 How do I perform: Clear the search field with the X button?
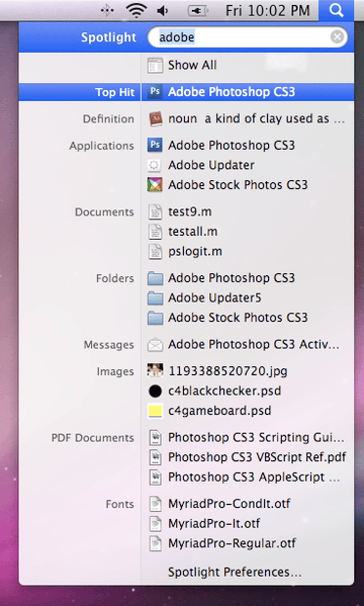[337, 37]
